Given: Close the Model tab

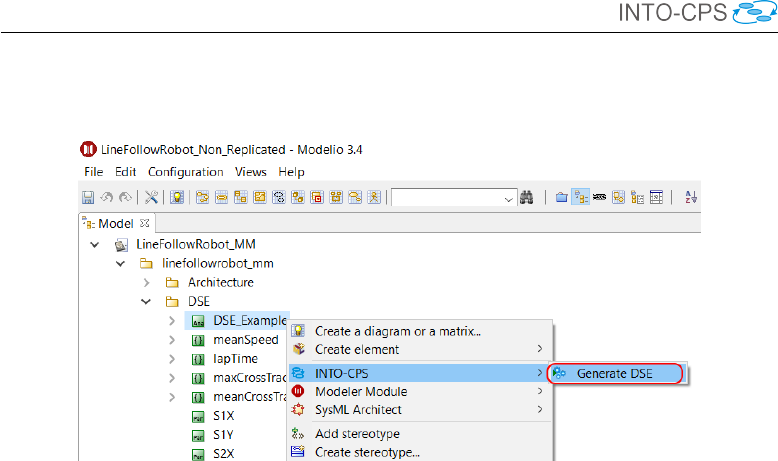Looking at the screenshot, I should point(144,223).
